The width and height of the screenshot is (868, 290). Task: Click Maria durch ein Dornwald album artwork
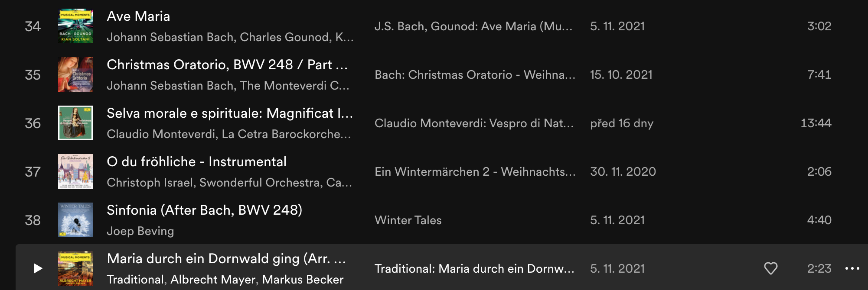pos(75,268)
